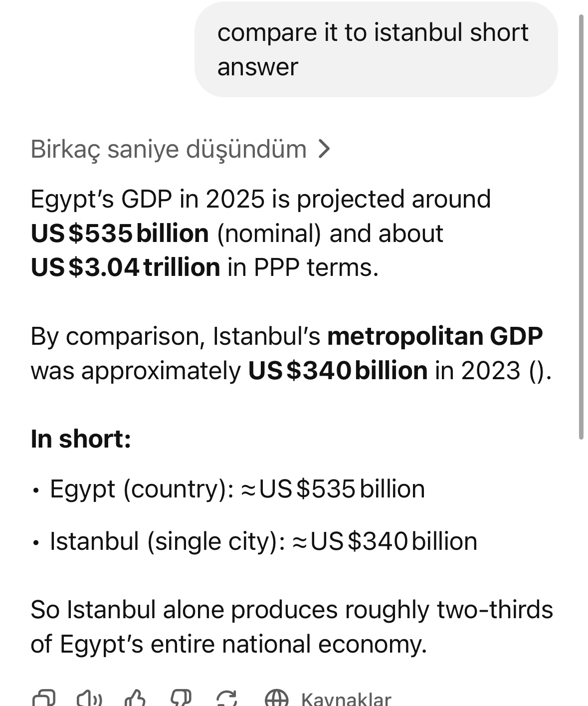
Task: Play the response aloud with speaker icon
Action: click(90, 699)
